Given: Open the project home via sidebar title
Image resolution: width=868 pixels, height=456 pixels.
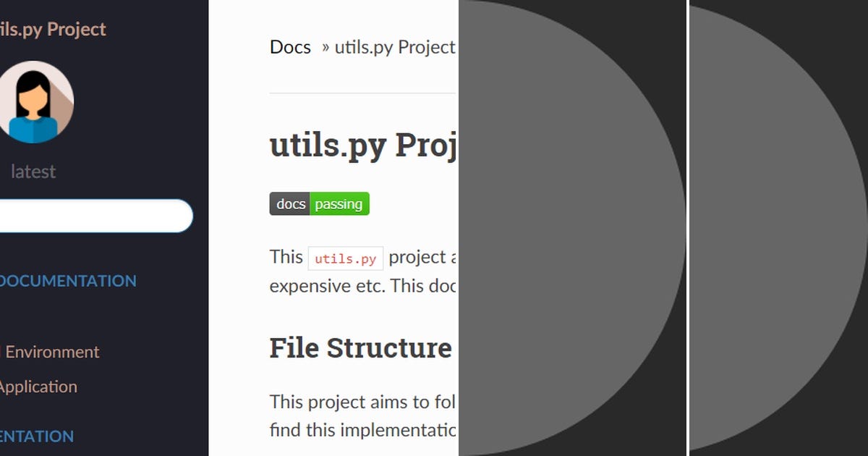Looking at the screenshot, I should 51,29.
